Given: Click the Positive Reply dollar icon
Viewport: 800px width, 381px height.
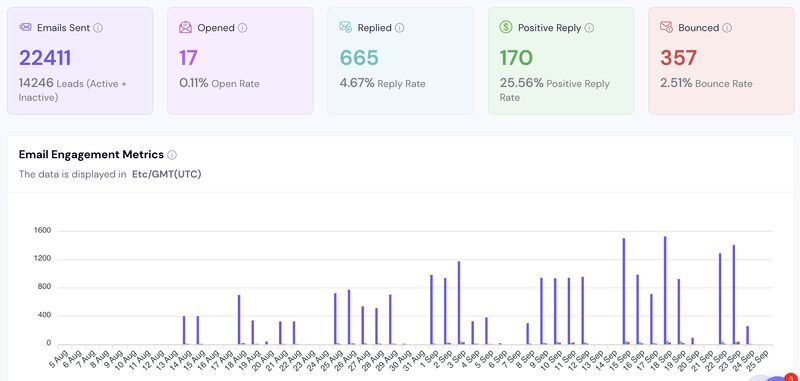Looking at the screenshot, I should (x=506, y=27).
